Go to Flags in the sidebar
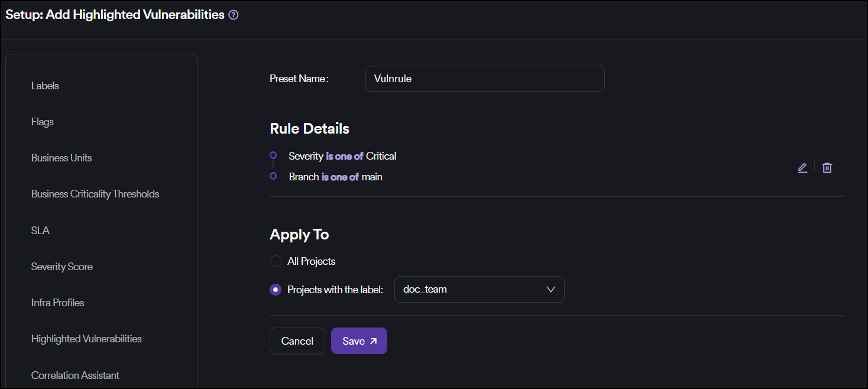868x389 pixels. 43,122
